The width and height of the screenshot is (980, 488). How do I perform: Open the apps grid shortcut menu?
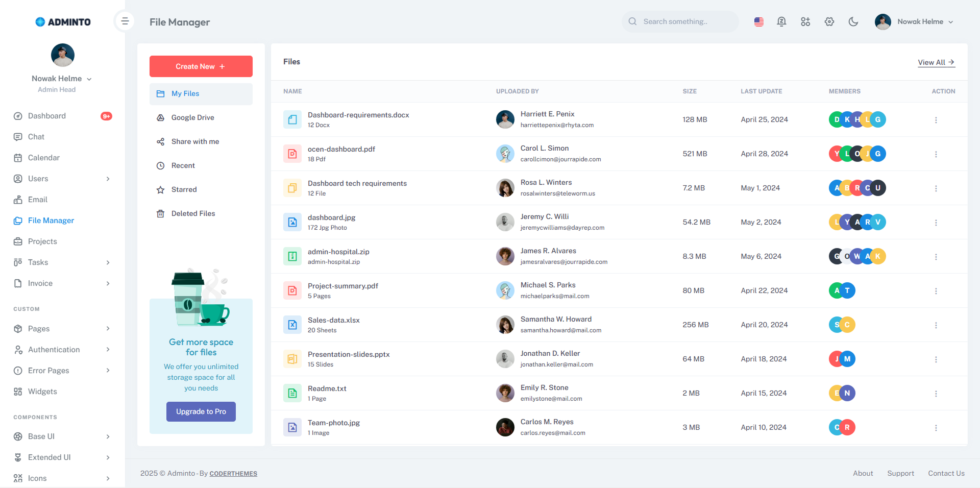(805, 21)
